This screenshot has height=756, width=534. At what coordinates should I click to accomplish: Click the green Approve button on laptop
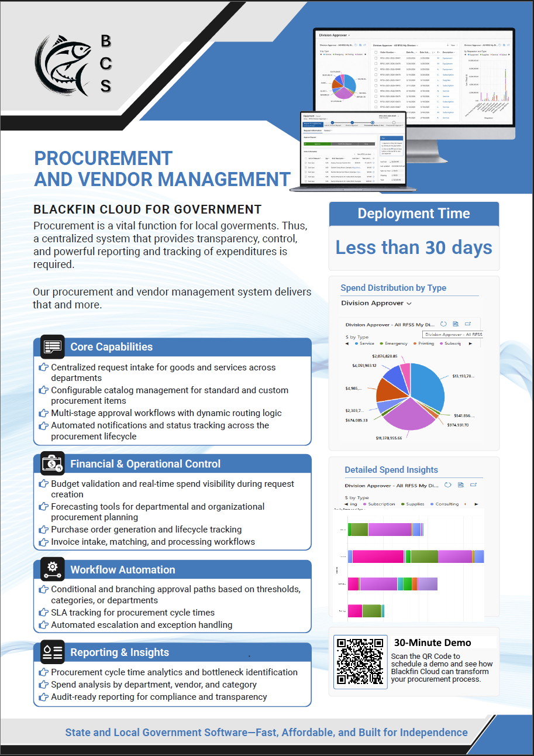[x=317, y=143]
